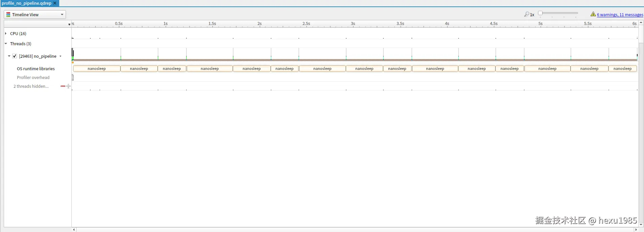Image resolution: width=644 pixels, height=232 pixels.
Task: Click the horizontal scrollbar left arrow
Action: pos(74,230)
